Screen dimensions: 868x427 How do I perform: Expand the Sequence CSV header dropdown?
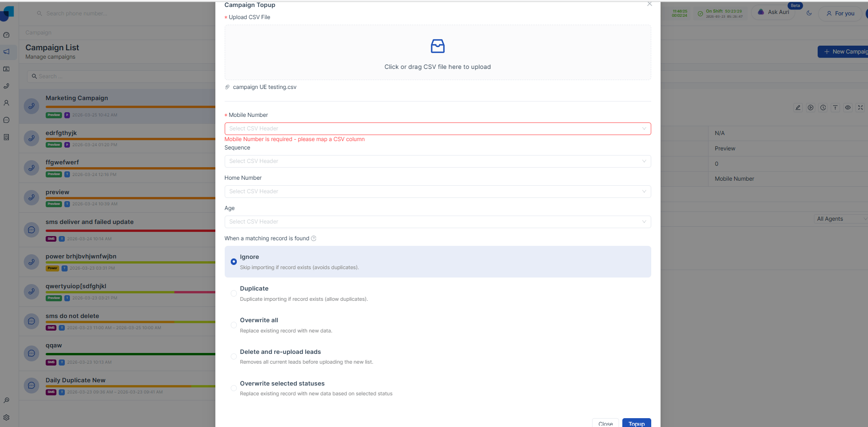tap(437, 161)
